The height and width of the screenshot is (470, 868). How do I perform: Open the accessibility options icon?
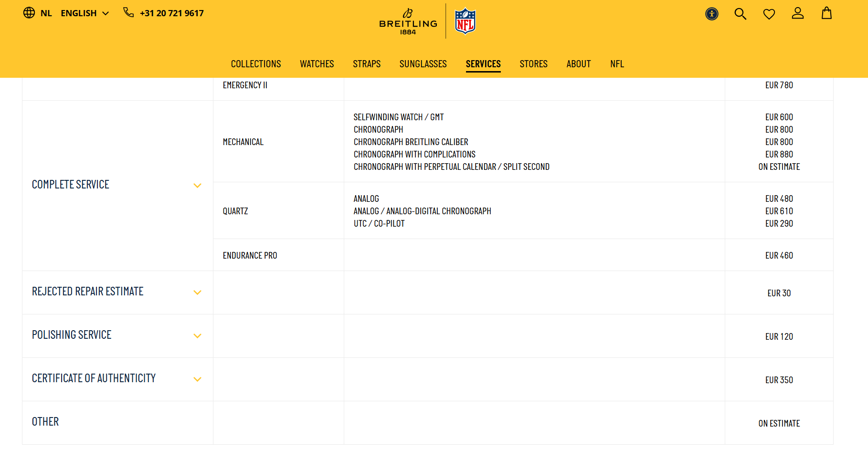click(x=711, y=14)
